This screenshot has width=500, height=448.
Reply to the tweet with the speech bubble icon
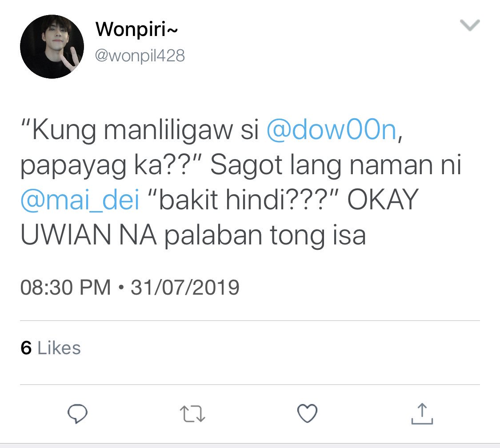[77, 414]
